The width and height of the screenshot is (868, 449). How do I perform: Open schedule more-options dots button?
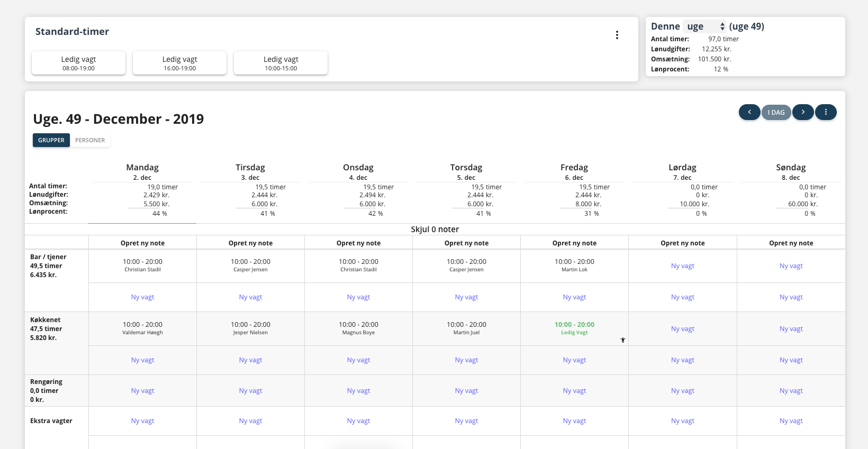tap(825, 112)
